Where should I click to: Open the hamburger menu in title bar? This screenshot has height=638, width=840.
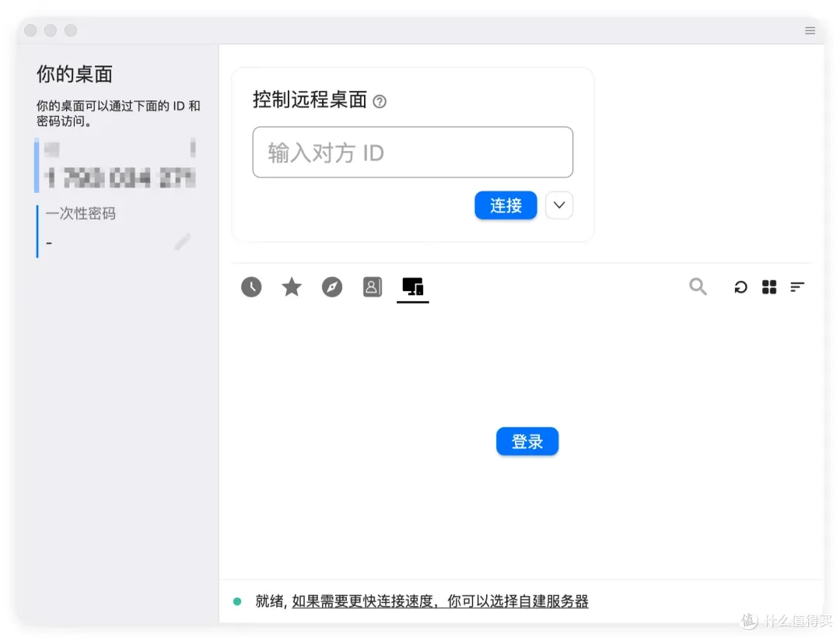click(810, 30)
